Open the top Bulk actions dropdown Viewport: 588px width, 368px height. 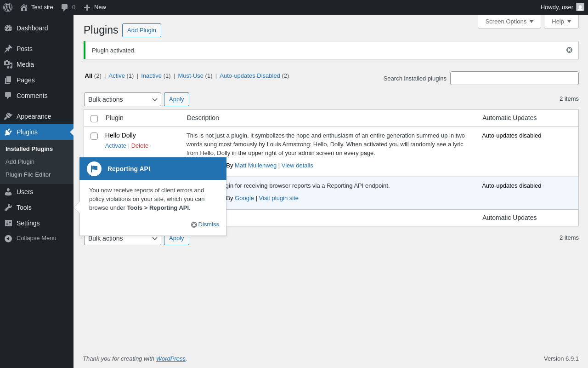123,99
